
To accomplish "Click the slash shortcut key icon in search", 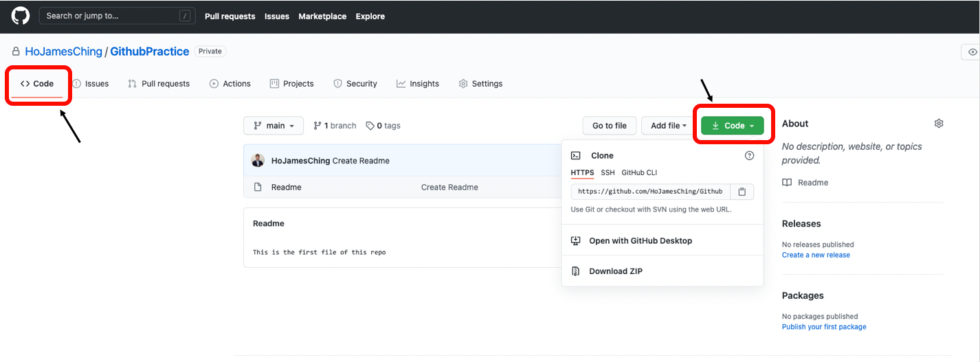I will click(x=185, y=16).
